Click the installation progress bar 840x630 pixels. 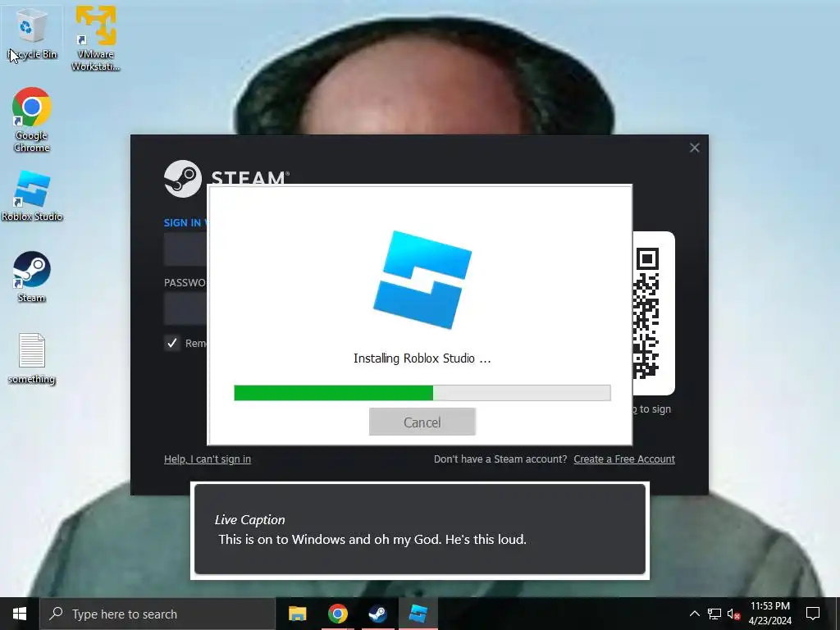[x=422, y=393]
